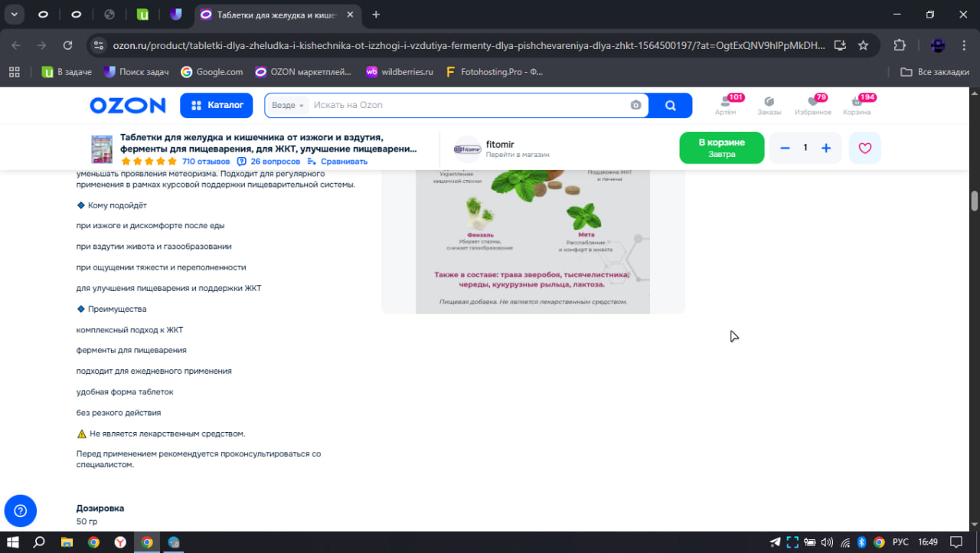The height and width of the screenshot is (553, 980).
Task: Focus the 'Искать на Ozon' search field
Action: coord(467,106)
